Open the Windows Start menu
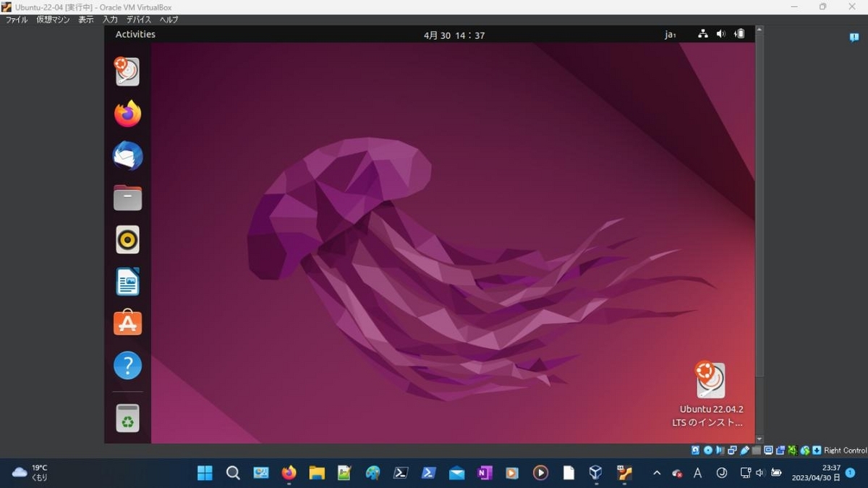 205,473
